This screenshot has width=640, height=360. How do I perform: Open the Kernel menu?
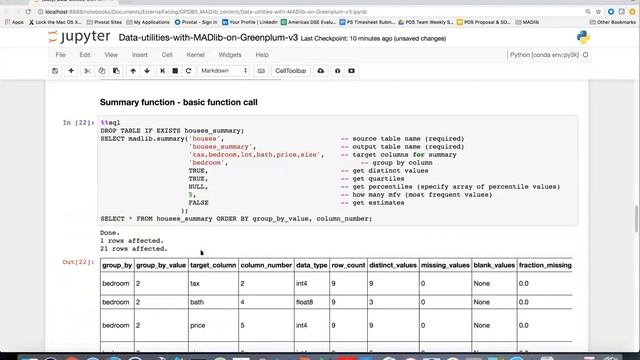pyautogui.click(x=196, y=55)
